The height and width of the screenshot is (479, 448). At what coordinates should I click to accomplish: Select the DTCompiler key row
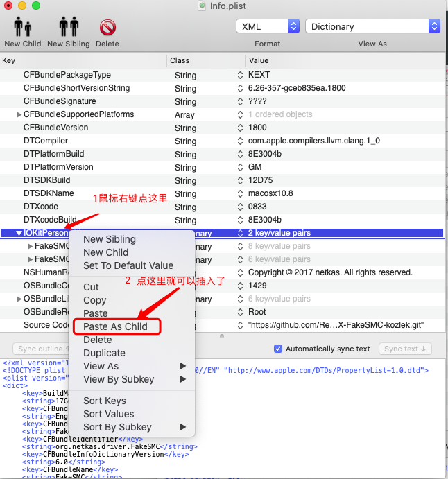pos(46,141)
